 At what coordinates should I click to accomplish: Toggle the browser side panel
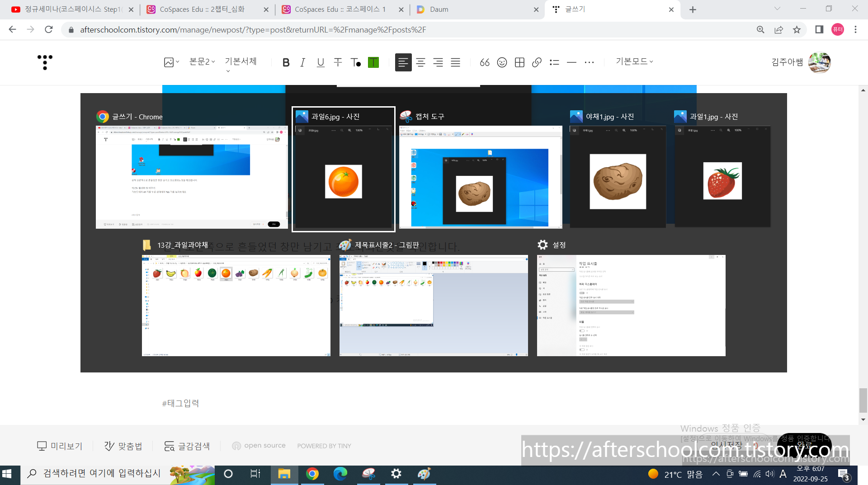819,29
